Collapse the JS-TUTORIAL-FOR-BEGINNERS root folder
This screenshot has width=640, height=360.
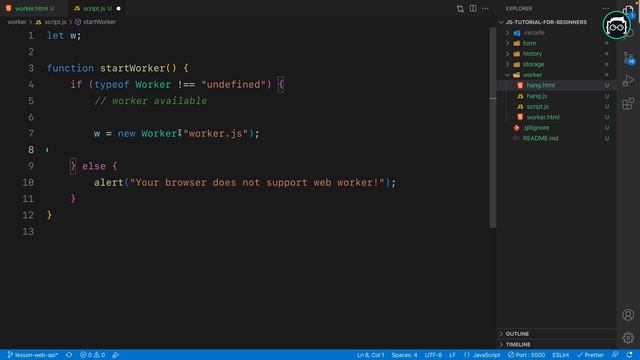click(546, 22)
